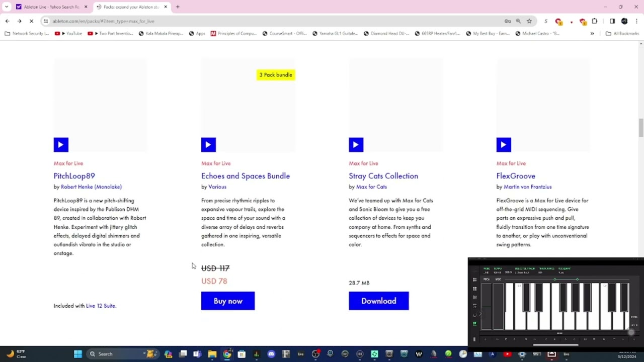Click the PITCH wheel strip in keyboard app
The height and width of the screenshot is (362, 644).
click(x=487, y=306)
